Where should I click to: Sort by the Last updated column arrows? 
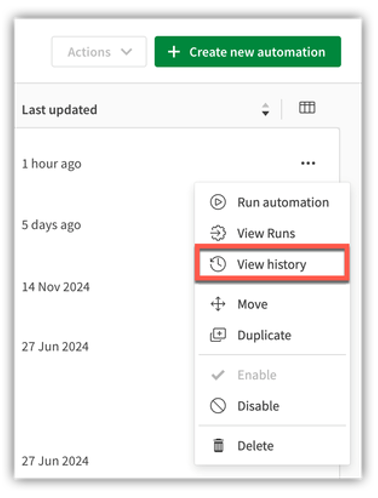[265, 109]
